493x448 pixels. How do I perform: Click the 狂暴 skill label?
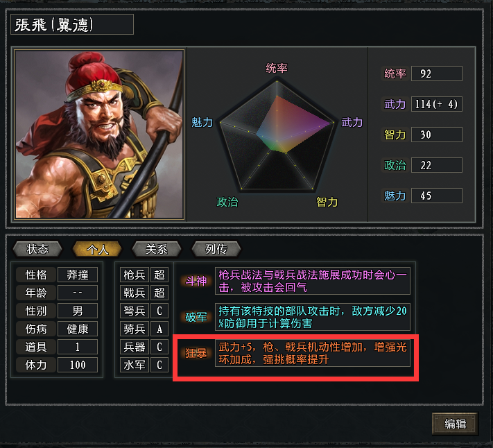196,353
